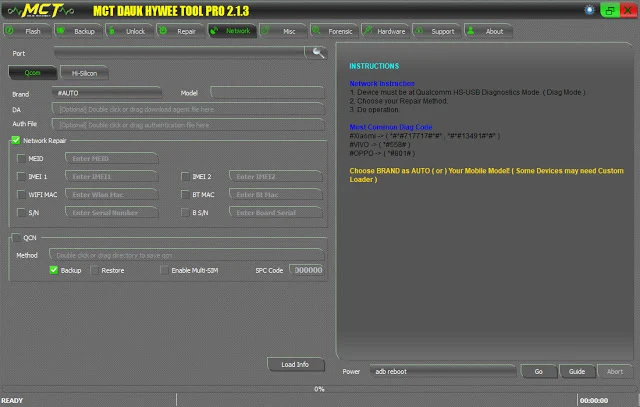Image resolution: width=640 pixels, height=407 pixels.
Task: Click the Auth File field
Action: pos(188,125)
